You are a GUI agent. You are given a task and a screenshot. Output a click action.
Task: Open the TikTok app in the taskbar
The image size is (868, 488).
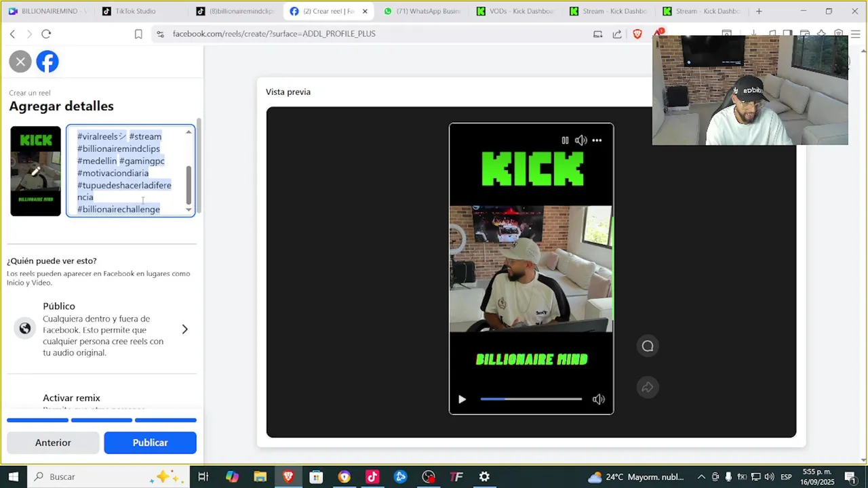pos(372,476)
